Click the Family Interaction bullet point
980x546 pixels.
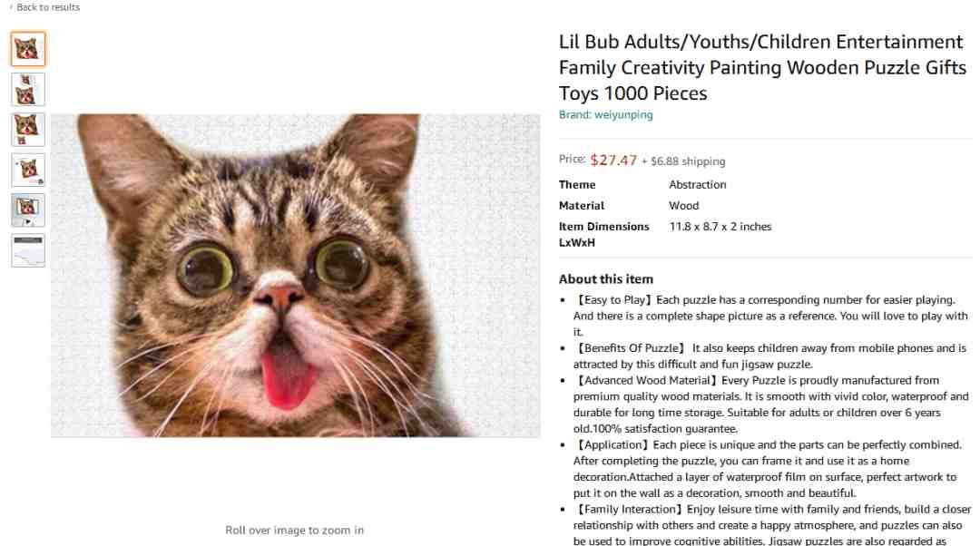click(772, 525)
